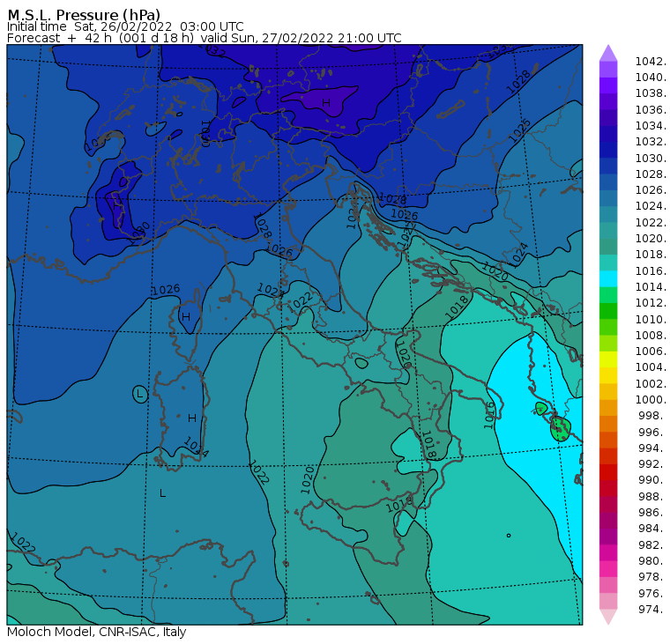Click the "994." legend label
Image resolution: width=670 pixels, height=644 pixels.
pos(652,448)
